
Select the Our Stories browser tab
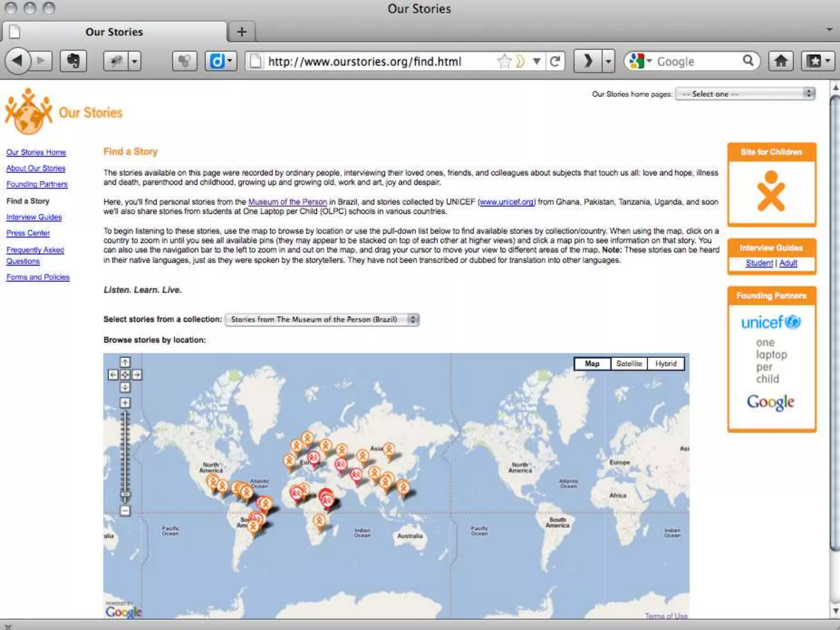tap(114, 32)
